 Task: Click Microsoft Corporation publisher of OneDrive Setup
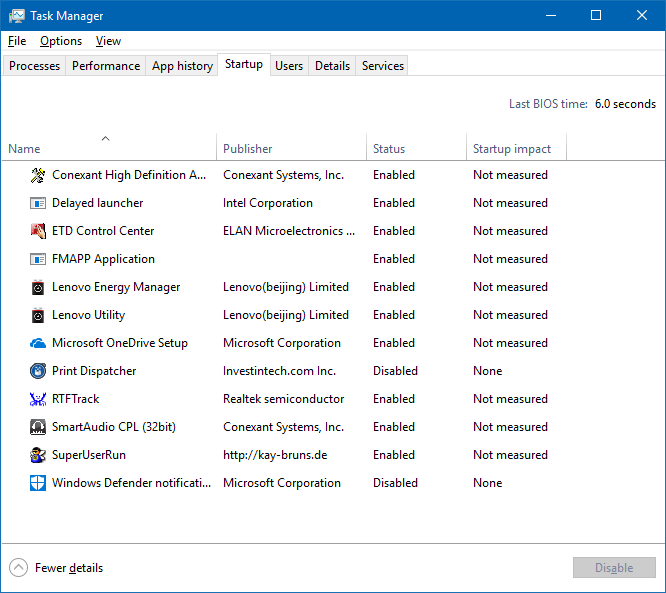pyautogui.click(x=282, y=343)
